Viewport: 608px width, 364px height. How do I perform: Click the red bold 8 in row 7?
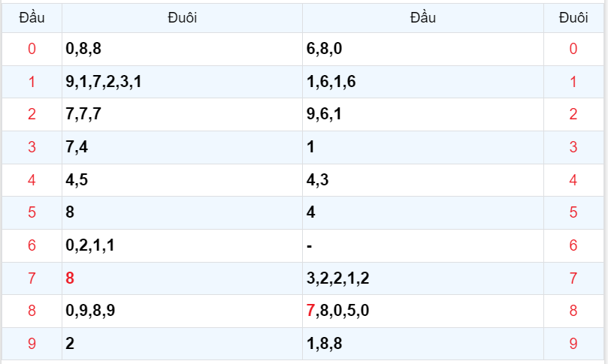pos(70,278)
